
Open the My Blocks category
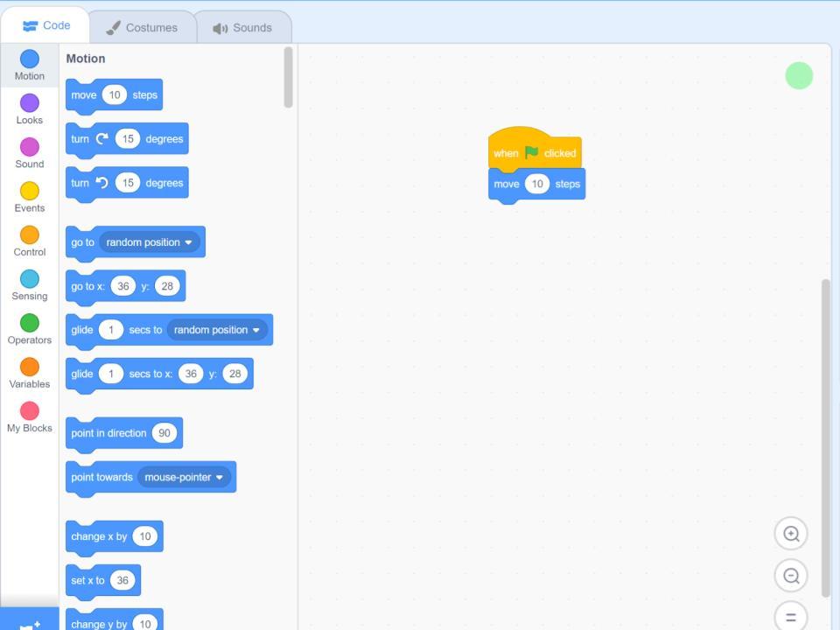tap(30, 416)
